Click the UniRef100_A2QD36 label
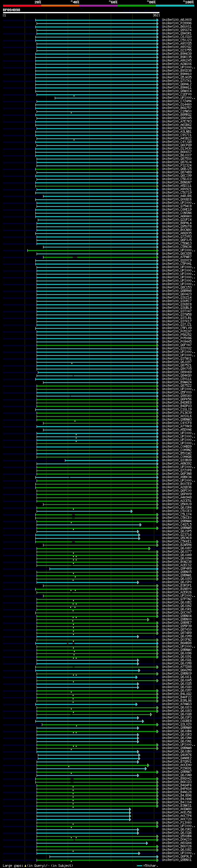 click(x=177, y=487)
